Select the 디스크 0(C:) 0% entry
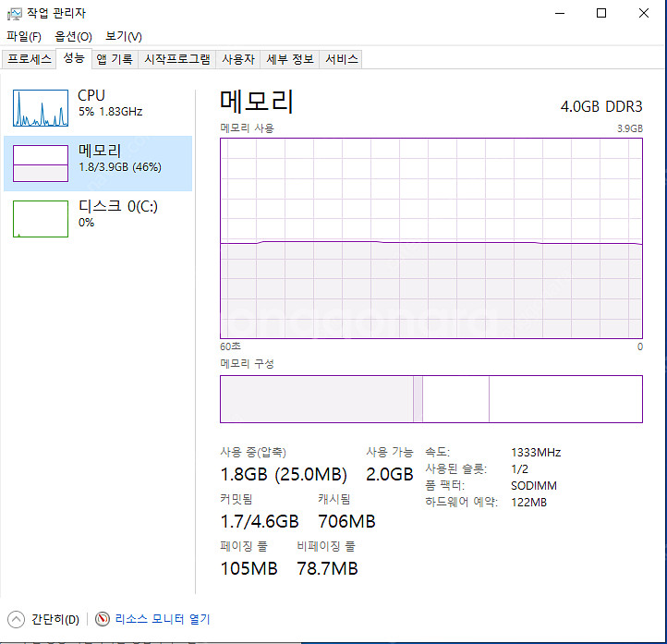 point(98,219)
